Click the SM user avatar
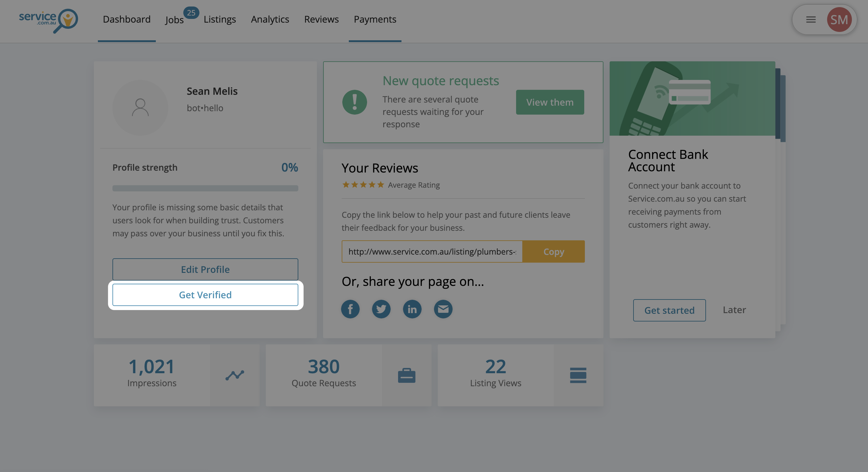Screen dimensions: 868x472 [x=839, y=20]
